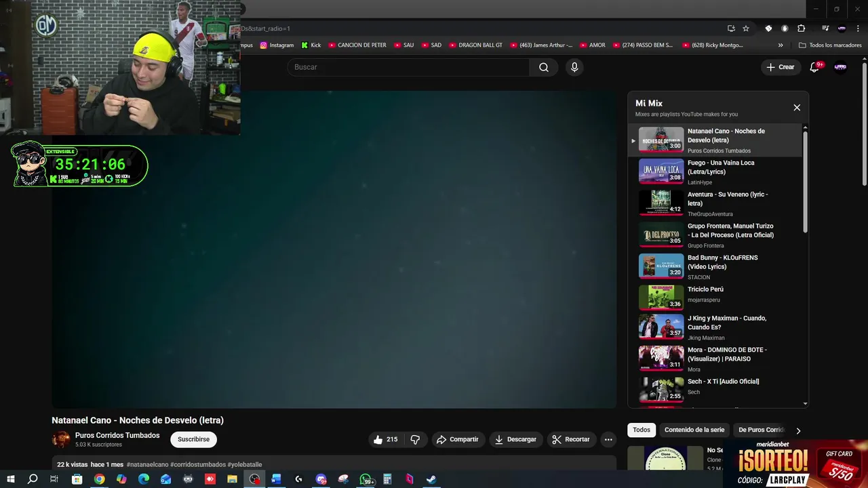868x488 pixels.
Task: Open Calculator from the taskbar
Action: click(x=387, y=479)
